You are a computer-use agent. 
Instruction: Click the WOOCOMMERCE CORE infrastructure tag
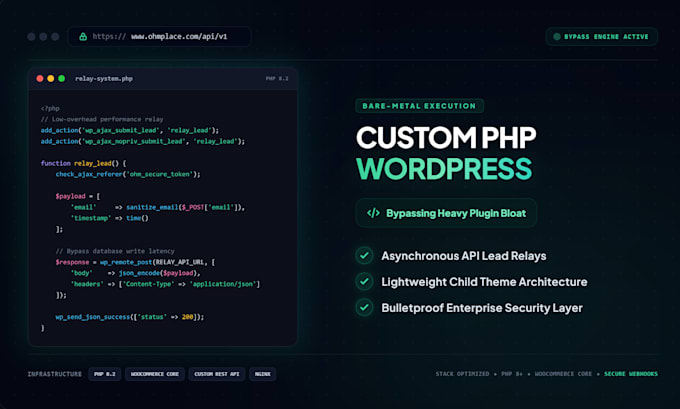[155, 374]
